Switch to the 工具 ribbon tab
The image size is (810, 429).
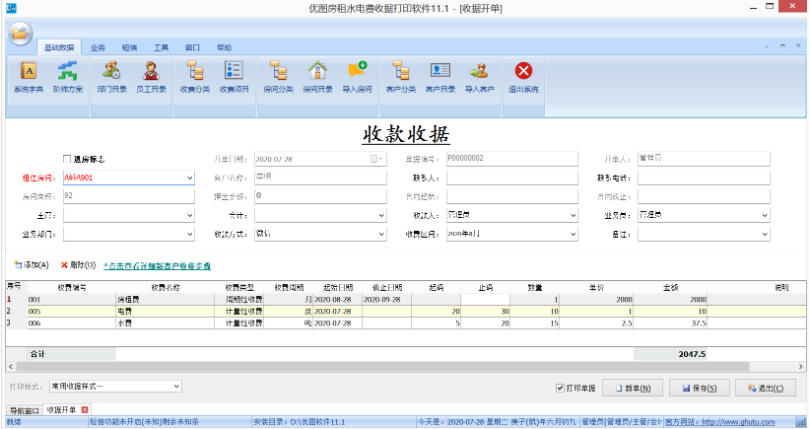pos(161,48)
